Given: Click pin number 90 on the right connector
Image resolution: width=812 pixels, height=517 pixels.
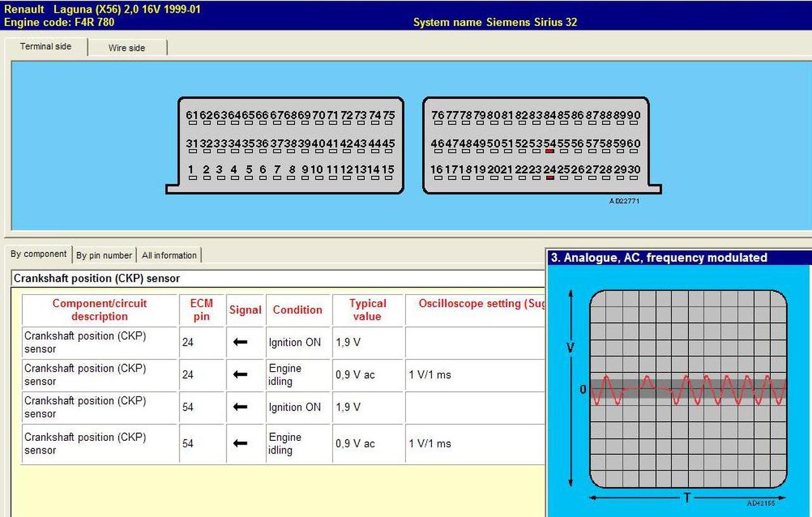Looking at the screenshot, I should (634, 115).
